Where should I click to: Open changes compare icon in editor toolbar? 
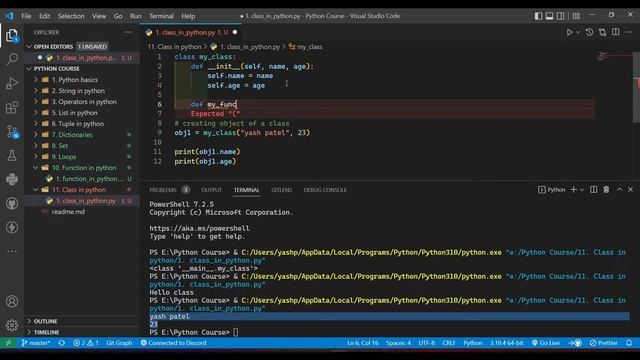point(602,32)
